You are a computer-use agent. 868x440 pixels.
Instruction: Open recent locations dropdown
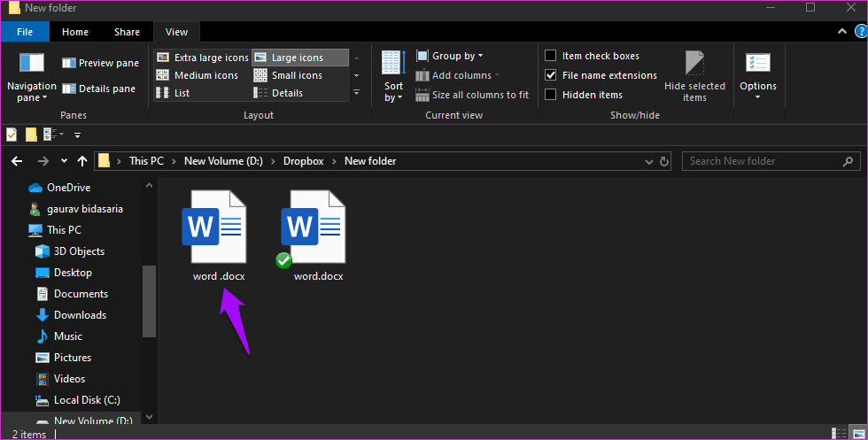point(64,161)
